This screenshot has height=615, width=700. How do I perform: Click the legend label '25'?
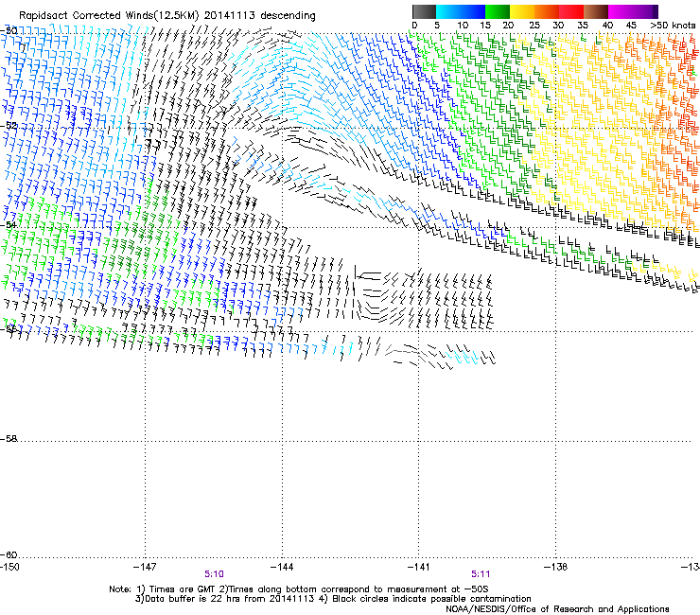(534, 26)
